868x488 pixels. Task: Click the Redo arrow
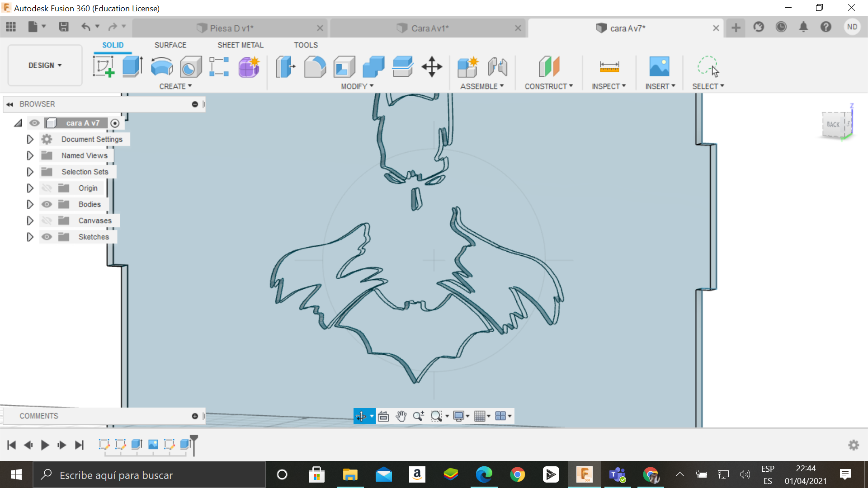click(113, 27)
